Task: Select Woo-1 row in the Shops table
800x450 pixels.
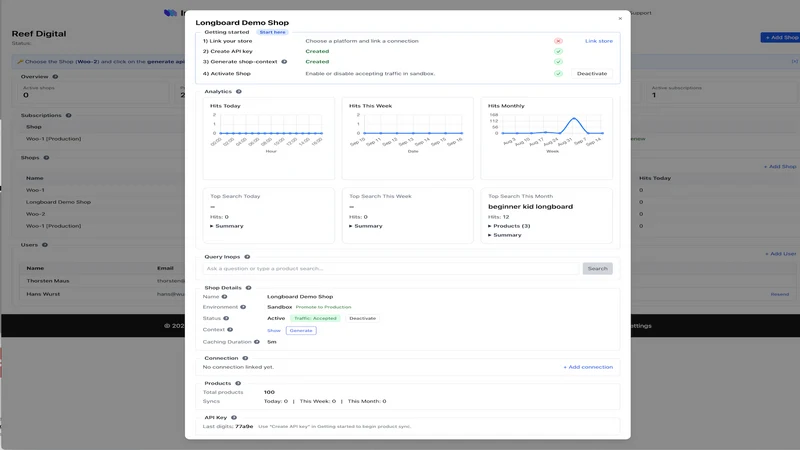Action: [35, 190]
